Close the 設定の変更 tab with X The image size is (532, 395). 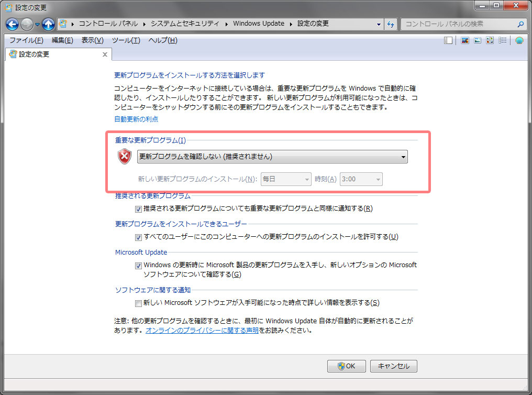tap(105, 54)
